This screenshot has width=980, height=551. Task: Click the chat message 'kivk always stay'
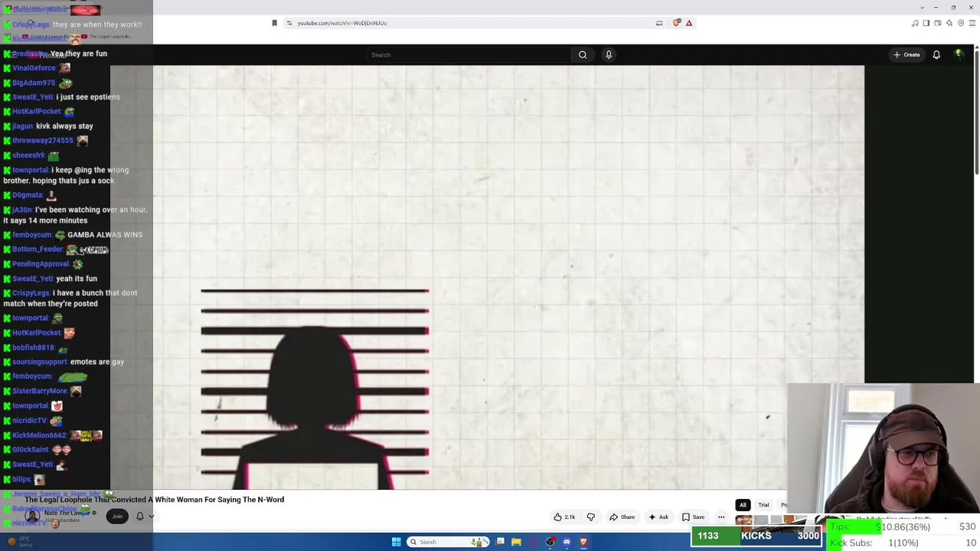[64, 126]
